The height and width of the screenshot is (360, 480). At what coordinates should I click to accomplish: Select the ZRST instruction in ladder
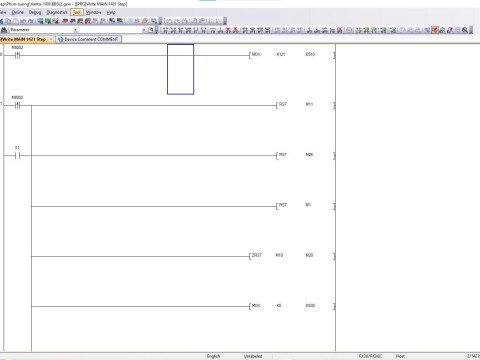tap(292, 256)
